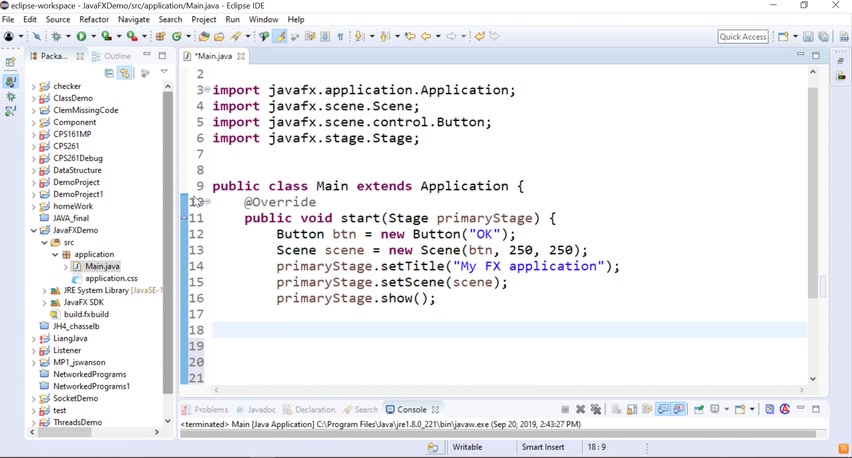Click the Back navigation arrow

point(426,36)
